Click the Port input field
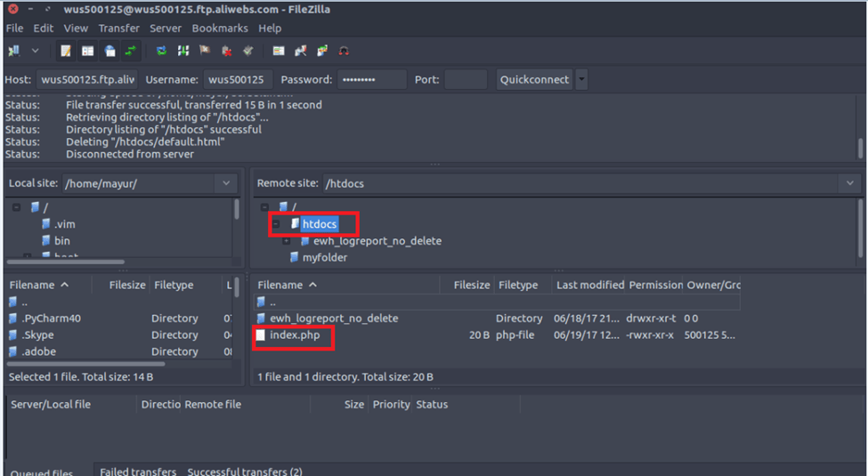The image size is (868, 476). [466, 80]
